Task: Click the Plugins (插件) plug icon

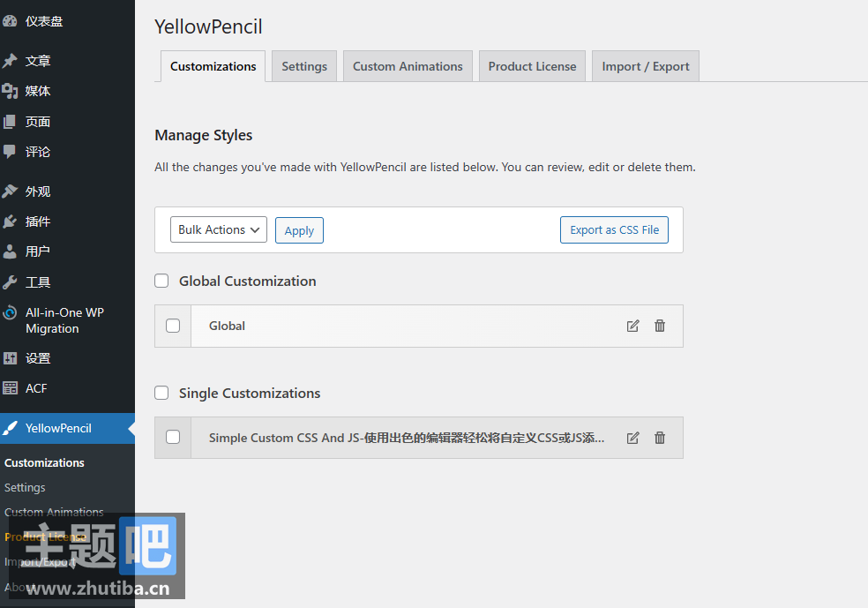Action: coord(10,221)
